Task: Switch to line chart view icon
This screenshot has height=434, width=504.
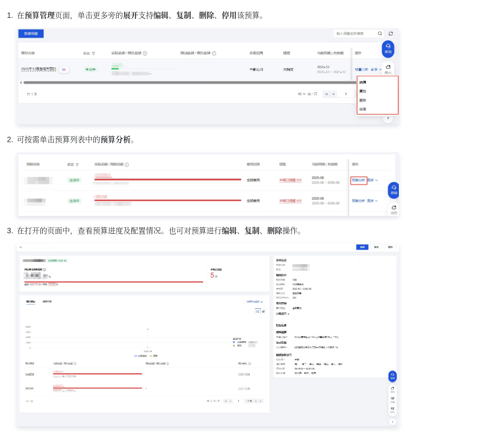Action: click(258, 311)
